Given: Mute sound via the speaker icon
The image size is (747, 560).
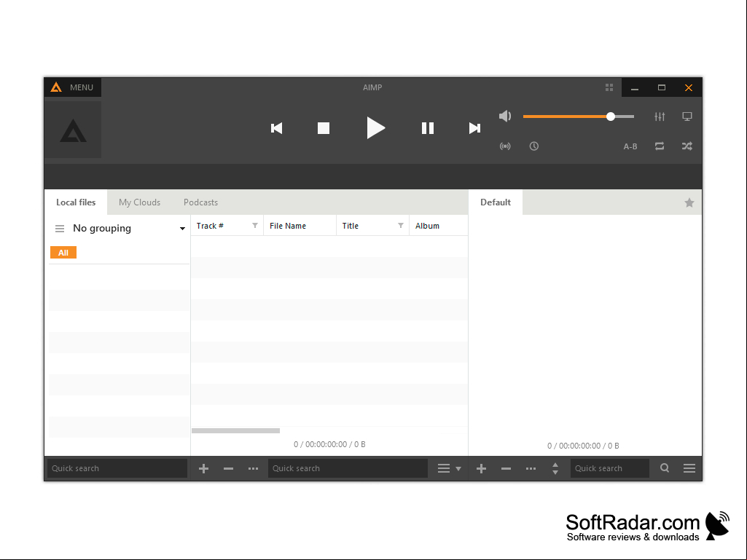Looking at the screenshot, I should click(x=505, y=117).
